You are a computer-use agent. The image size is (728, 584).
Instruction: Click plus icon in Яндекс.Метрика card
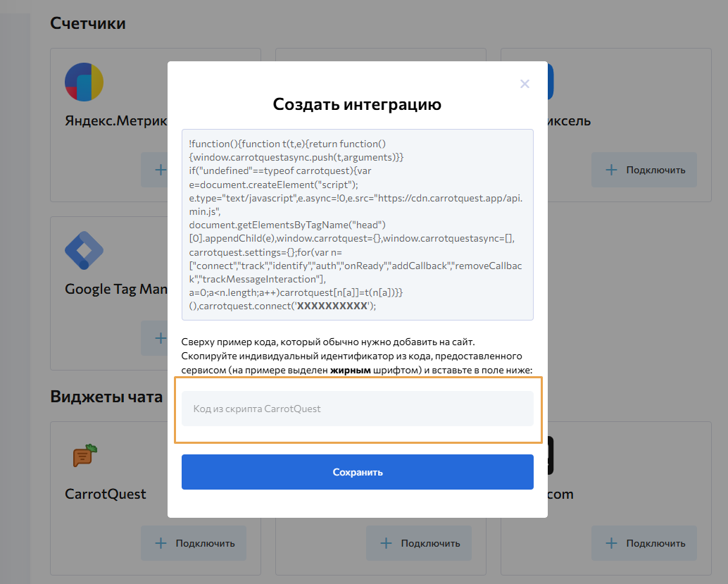(x=161, y=170)
